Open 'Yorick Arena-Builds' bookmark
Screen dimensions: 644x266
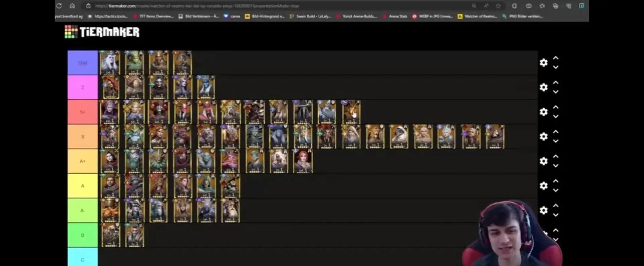click(357, 16)
